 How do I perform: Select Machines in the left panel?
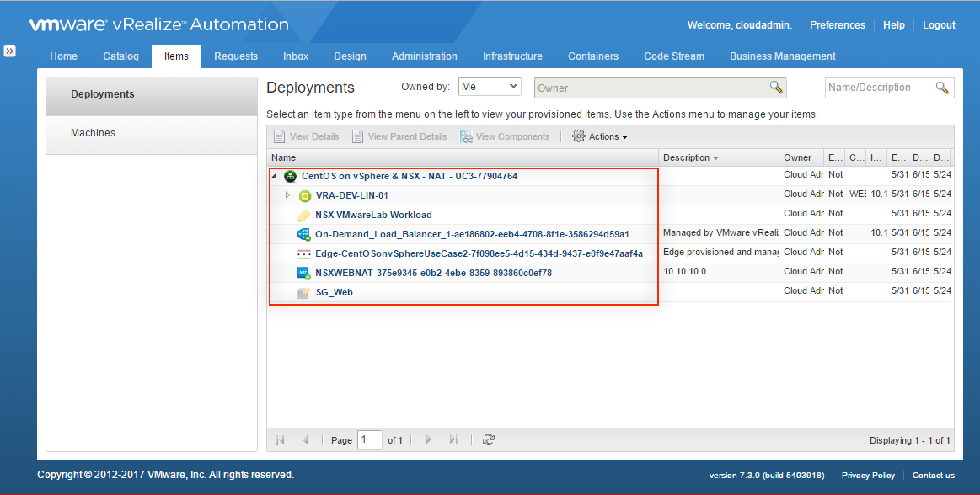pyautogui.click(x=93, y=133)
